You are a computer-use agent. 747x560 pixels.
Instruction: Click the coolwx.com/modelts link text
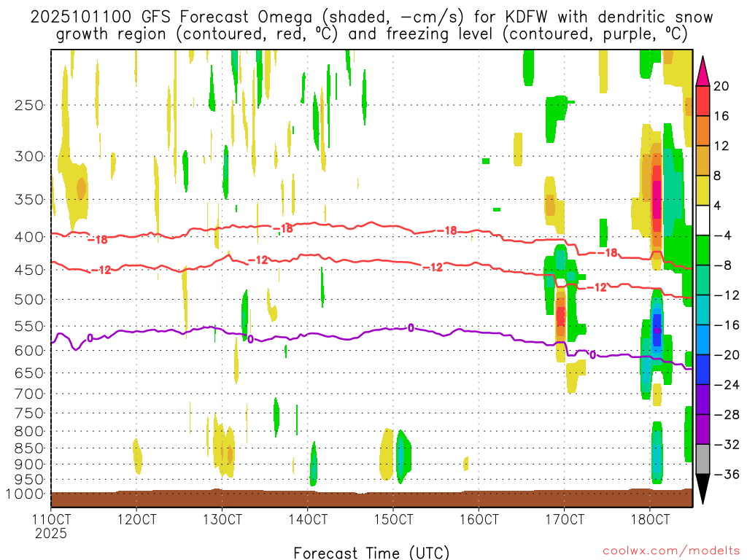click(671, 551)
